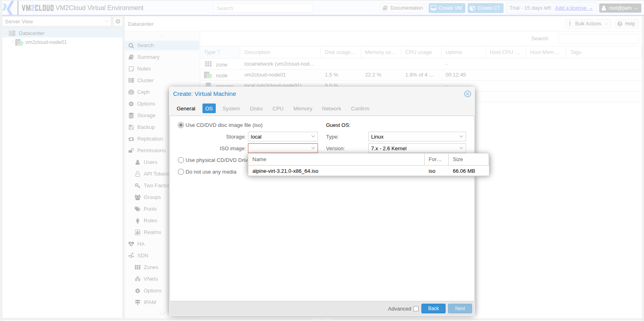The width and height of the screenshot is (644, 321).
Task: Click the Replication icon in the sidebar
Action: (131, 139)
